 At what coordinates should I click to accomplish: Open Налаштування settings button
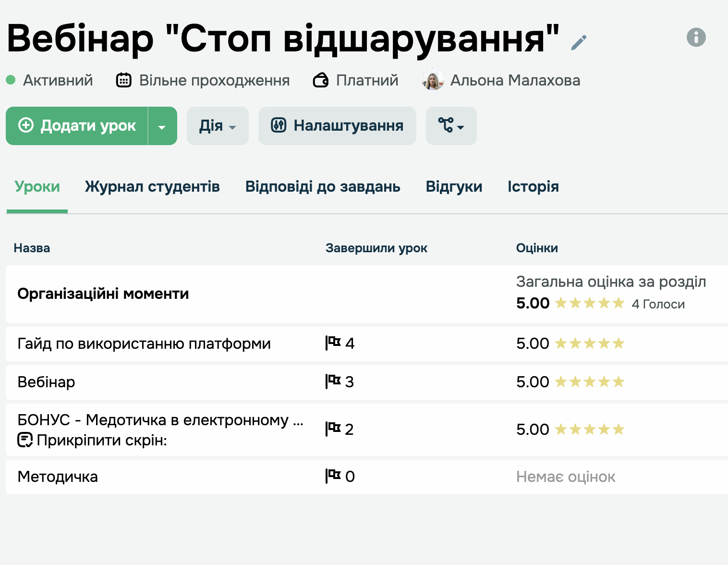(337, 126)
